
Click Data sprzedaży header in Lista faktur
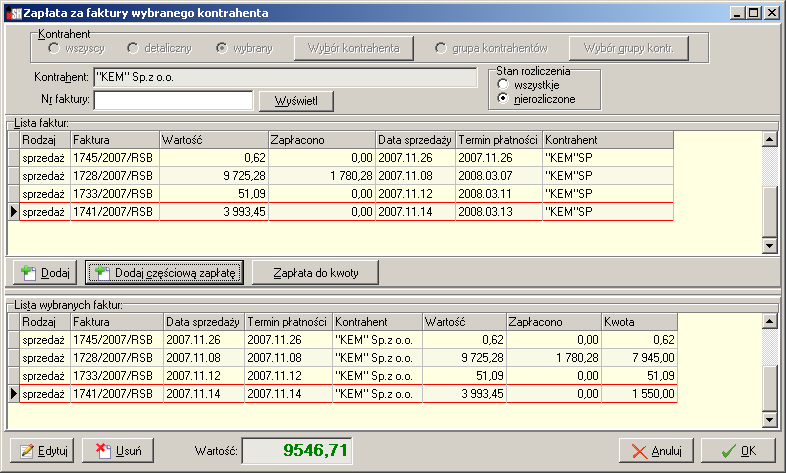coord(416,140)
